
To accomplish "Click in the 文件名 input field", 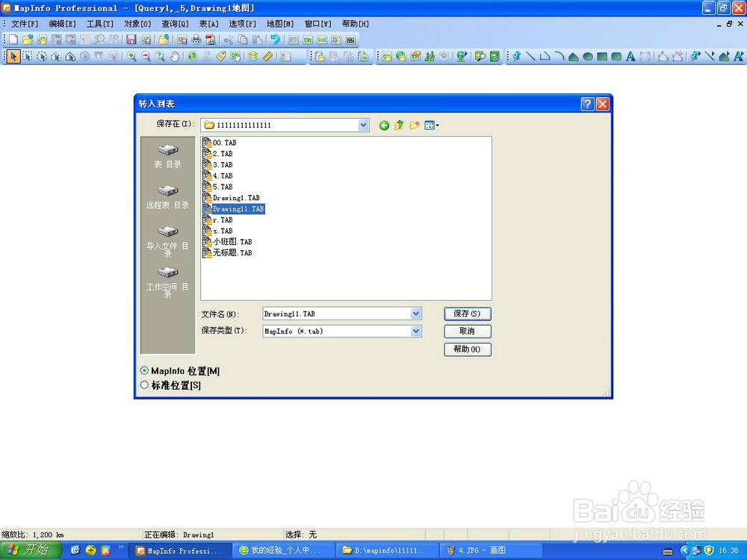I will point(338,314).
